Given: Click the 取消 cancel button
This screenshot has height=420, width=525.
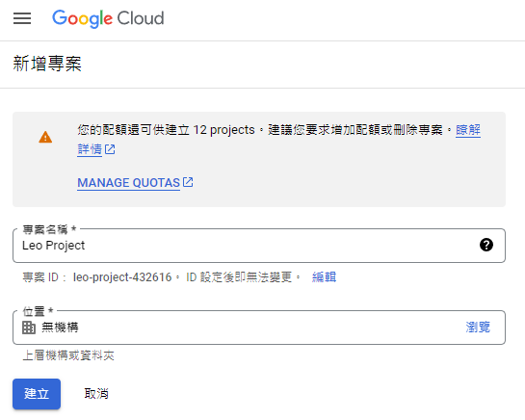Looking at the screenshot, I should 96,394.
